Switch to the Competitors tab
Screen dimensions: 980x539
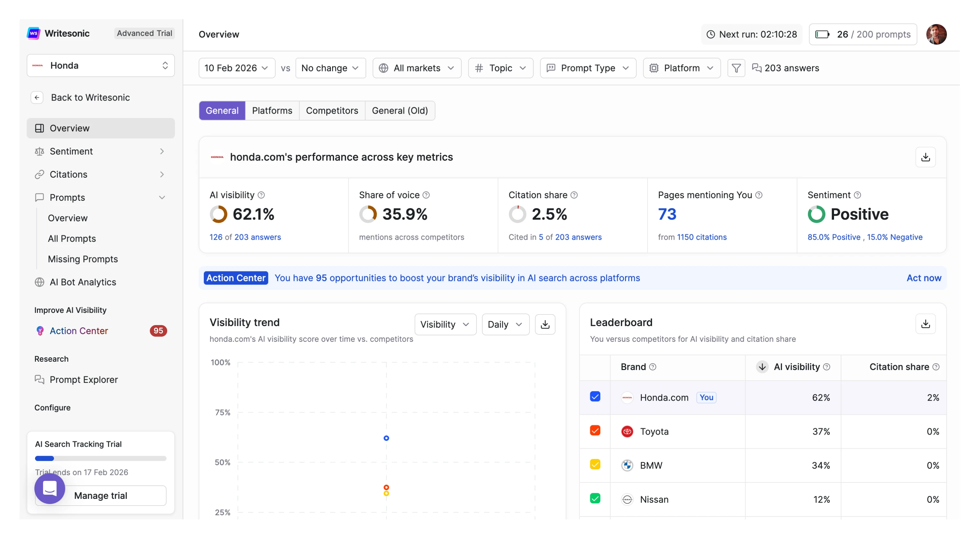pyautogui.click(x=332, y=110)
